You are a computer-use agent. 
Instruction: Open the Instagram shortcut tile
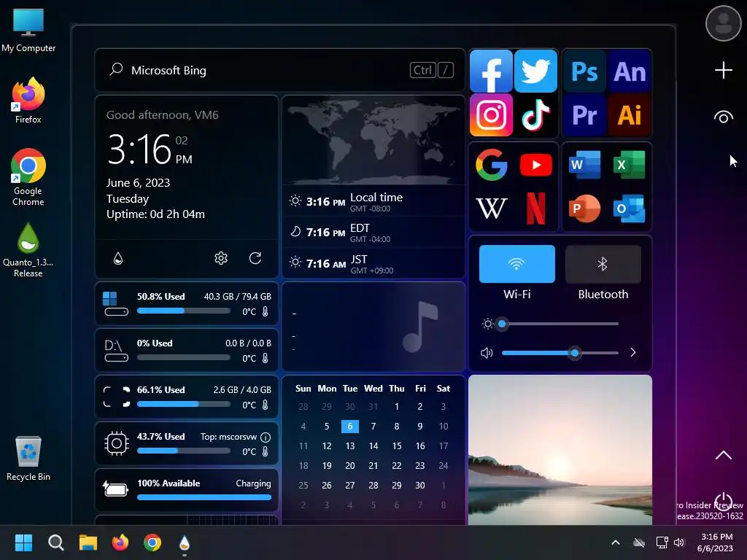pyautogui.click(x=491, y=114)
